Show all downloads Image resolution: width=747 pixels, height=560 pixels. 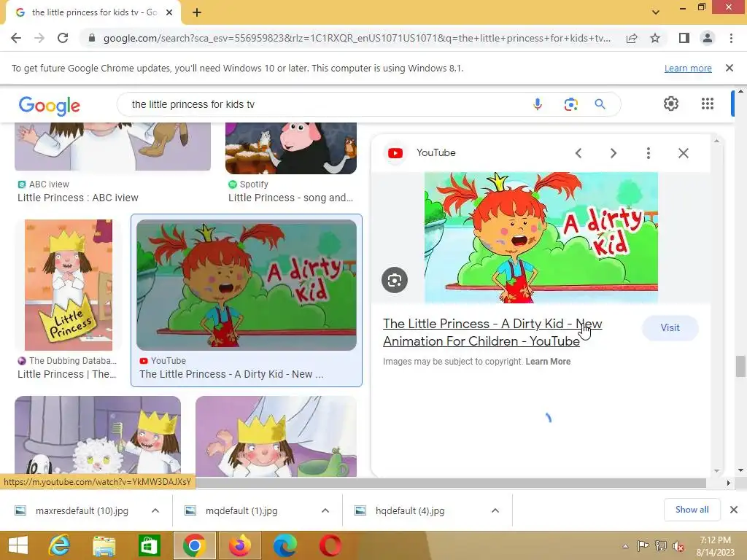[692, 510]
